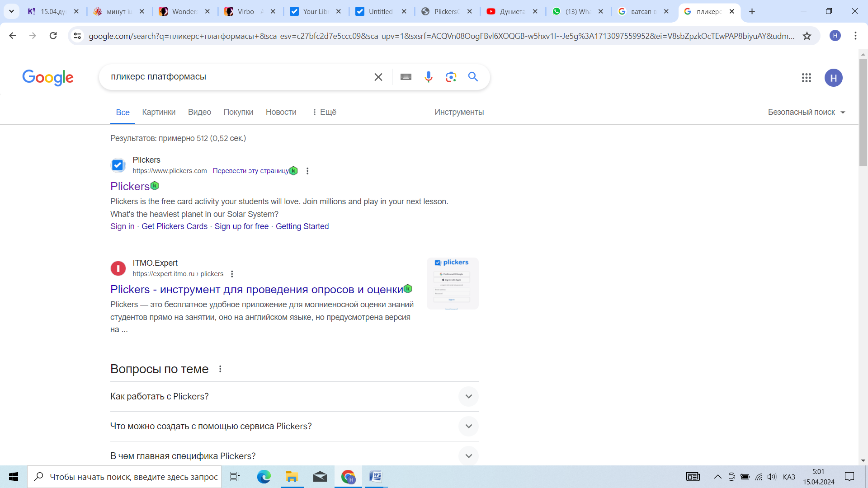Open Microsoft Edge from taskbar
Screen dimensions: 868x488
click(264, 477)
